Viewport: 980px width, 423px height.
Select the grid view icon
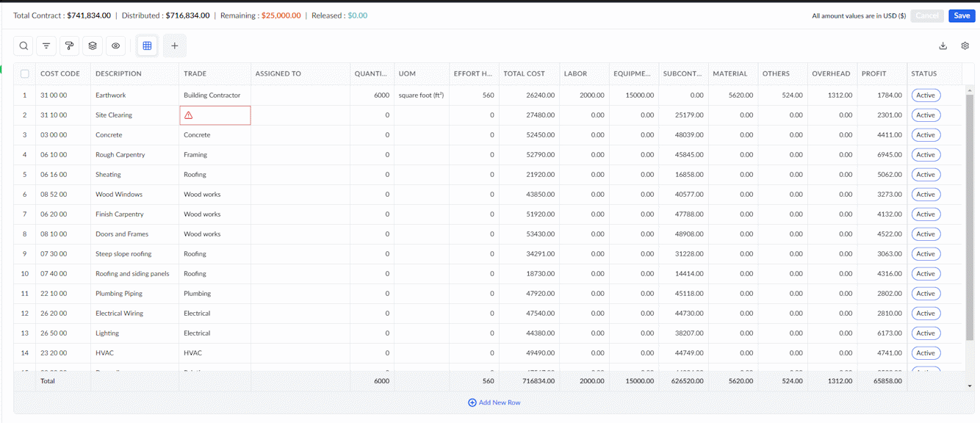coord(147,46)
